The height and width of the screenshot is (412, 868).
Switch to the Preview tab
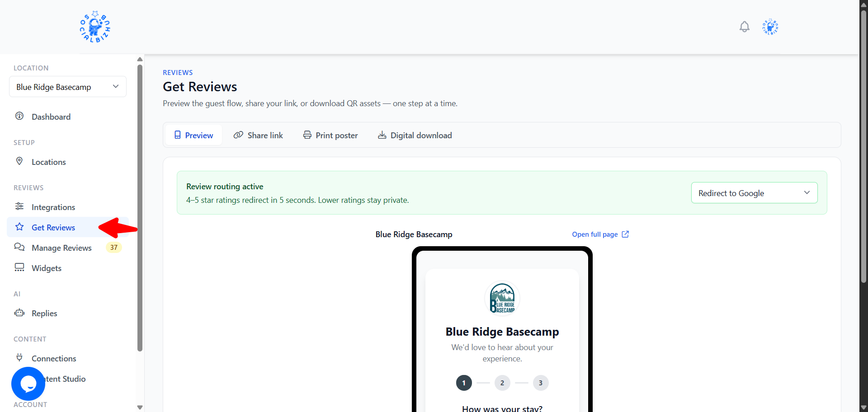193,135
